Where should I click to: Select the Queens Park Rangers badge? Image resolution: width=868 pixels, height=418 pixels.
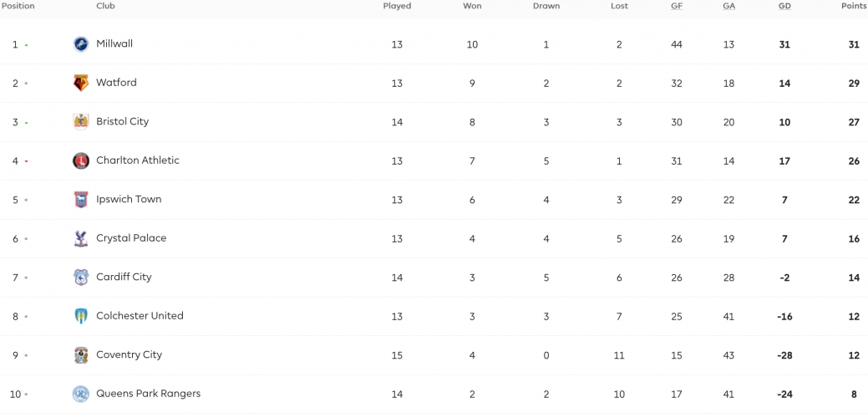[81, 395]
